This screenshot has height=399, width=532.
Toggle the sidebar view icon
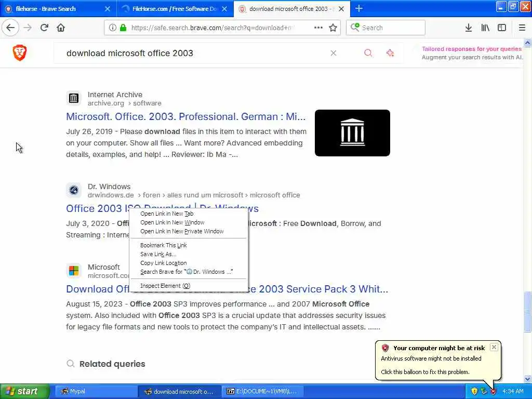click(501, 28)
